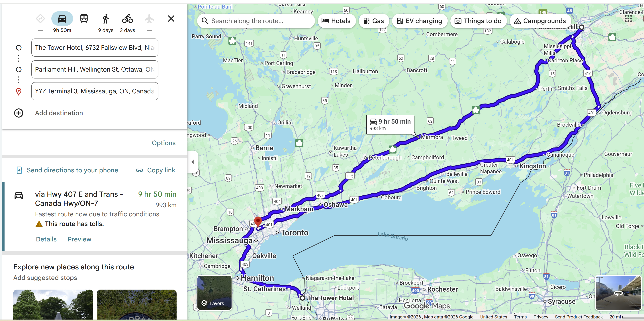Open the Google apps grid

point(628,19)
